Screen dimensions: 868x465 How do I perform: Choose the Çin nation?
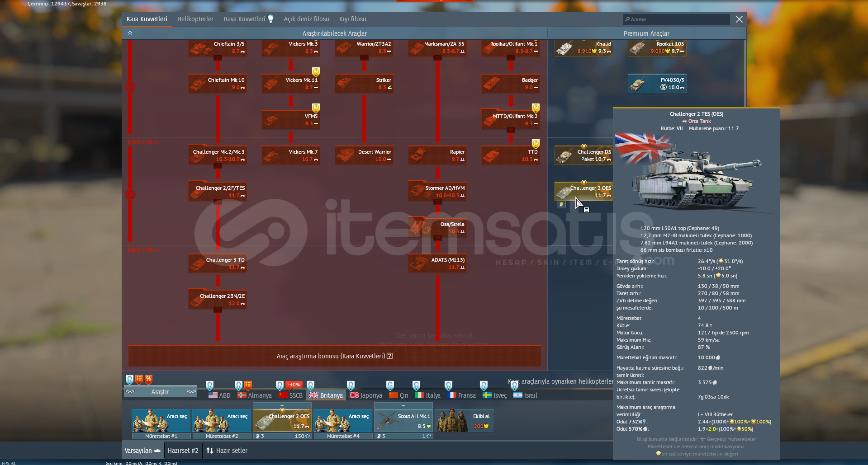[398, 395]
